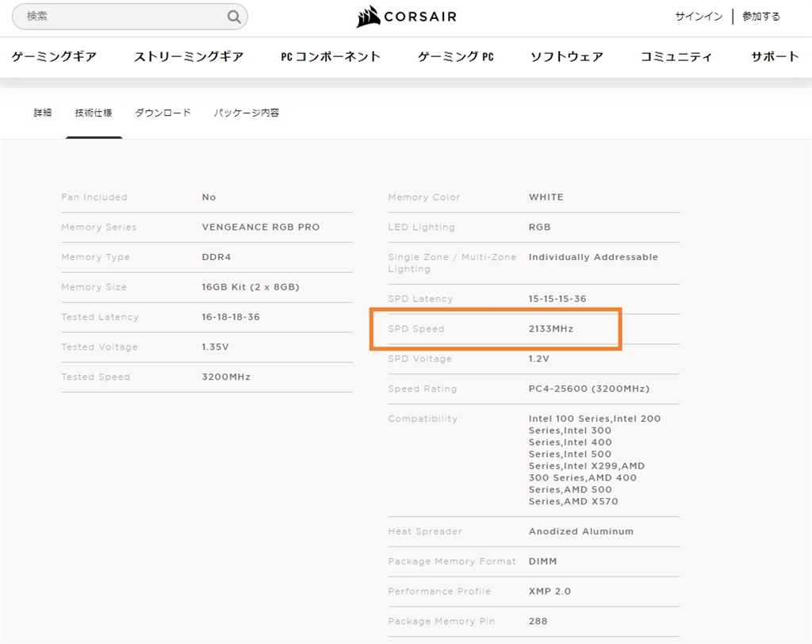
Task: Select the 288 pin count value
Action: 538,621
